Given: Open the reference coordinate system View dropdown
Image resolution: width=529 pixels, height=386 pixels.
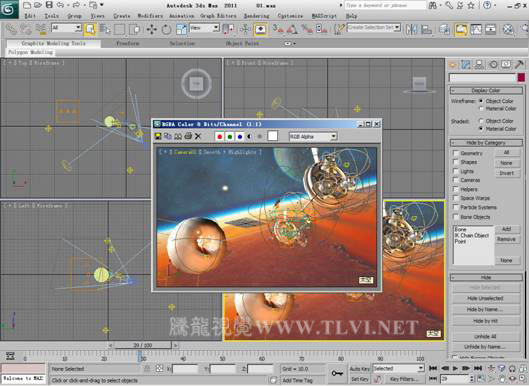Looking at the screenshot, I should pos(204,28).
